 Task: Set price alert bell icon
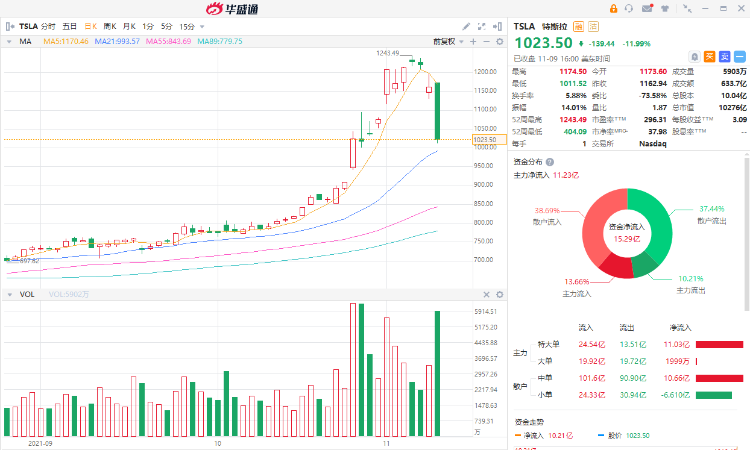[x=695, y=57]
